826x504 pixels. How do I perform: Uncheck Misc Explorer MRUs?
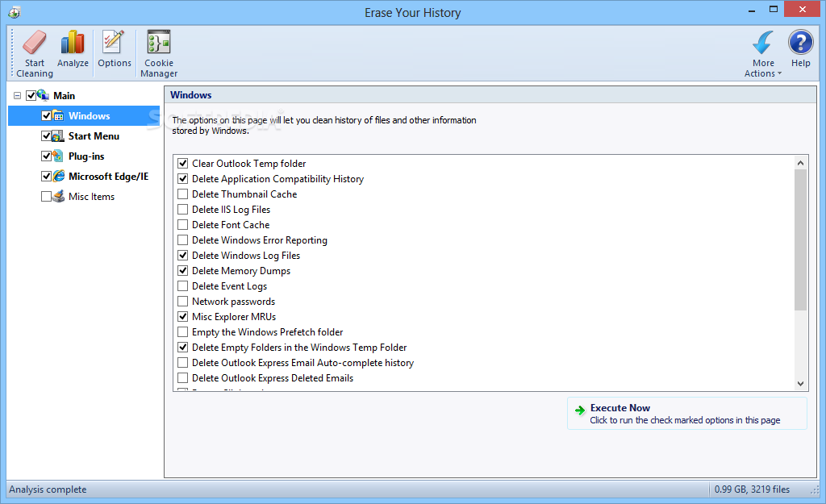(x=183, y=317)
